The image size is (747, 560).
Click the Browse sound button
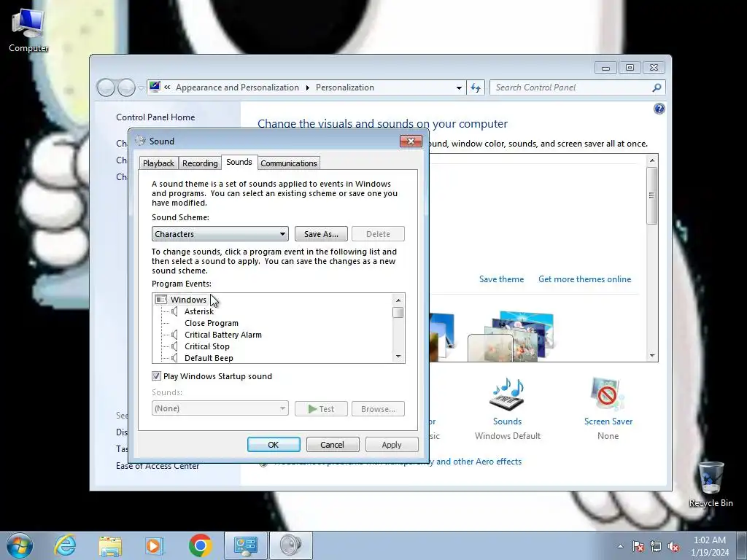click(379, 408)
